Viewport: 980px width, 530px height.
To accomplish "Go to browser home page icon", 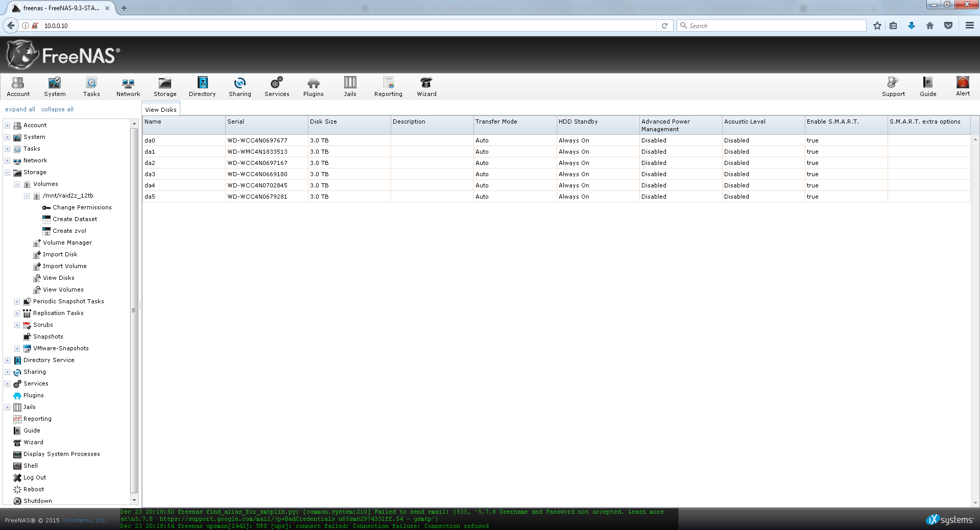I will (x=929, y=26).
